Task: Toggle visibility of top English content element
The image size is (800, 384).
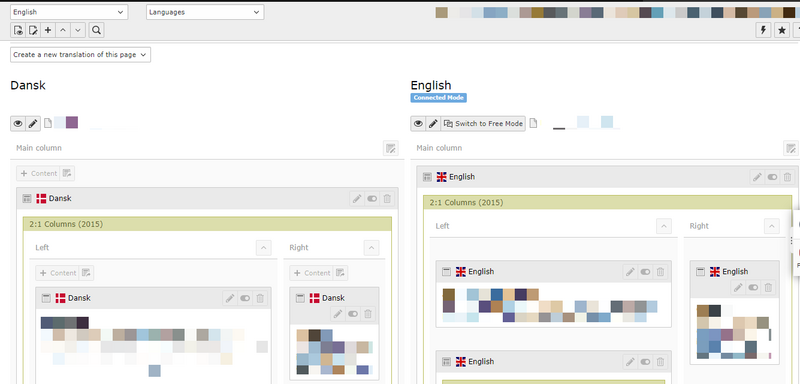Action: click(772, 177)
